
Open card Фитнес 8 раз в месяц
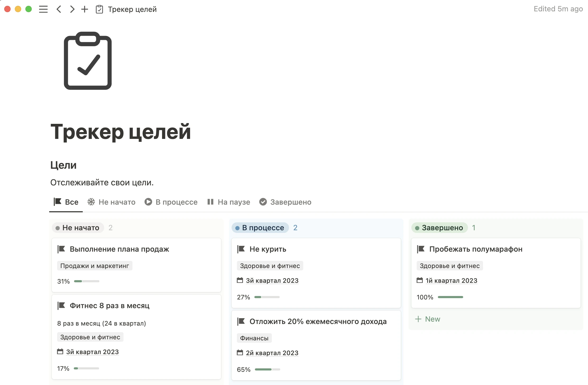[136, 337]
